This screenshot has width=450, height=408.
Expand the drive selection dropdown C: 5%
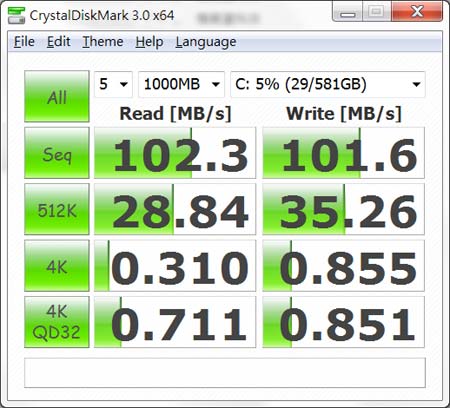coord(328,84)
